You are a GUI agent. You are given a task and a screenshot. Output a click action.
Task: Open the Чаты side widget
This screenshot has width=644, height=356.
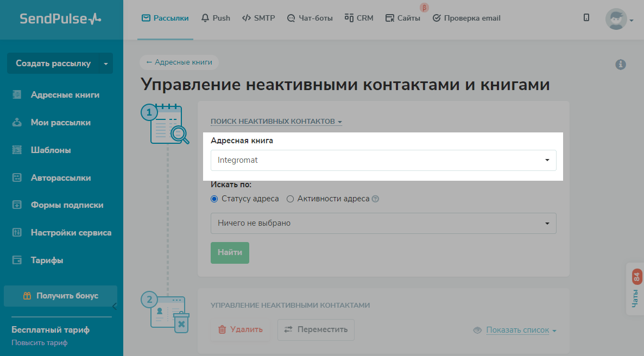pyautogui.click(x=636, y=290)
